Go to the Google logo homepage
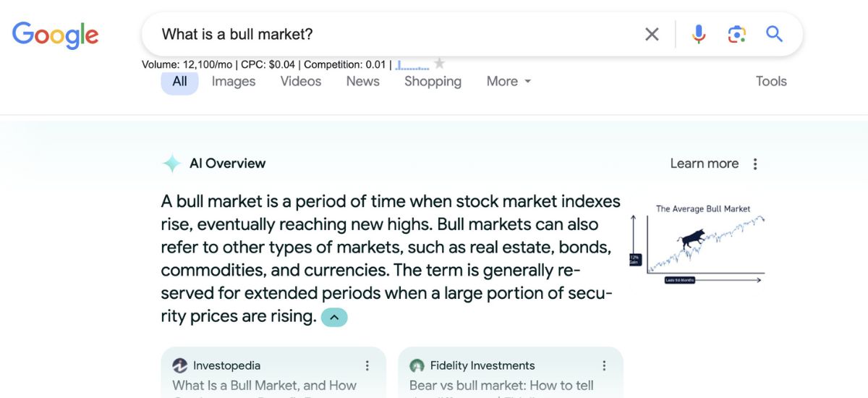 tap(55, 35)
